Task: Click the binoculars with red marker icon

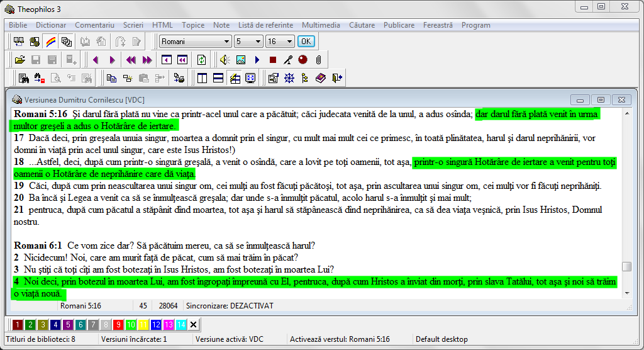Action: [x=40, y=78]
